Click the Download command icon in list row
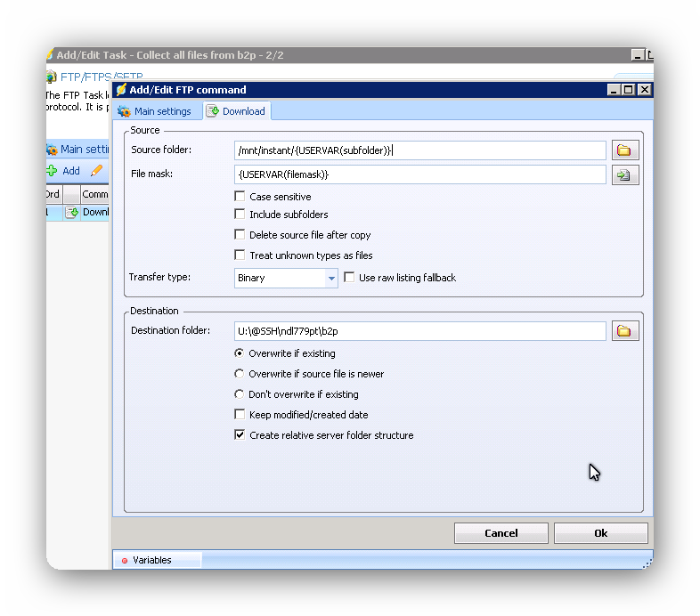The width and height of the screenshot is (700, 616). pyautogui.click(x=71, y=213)
